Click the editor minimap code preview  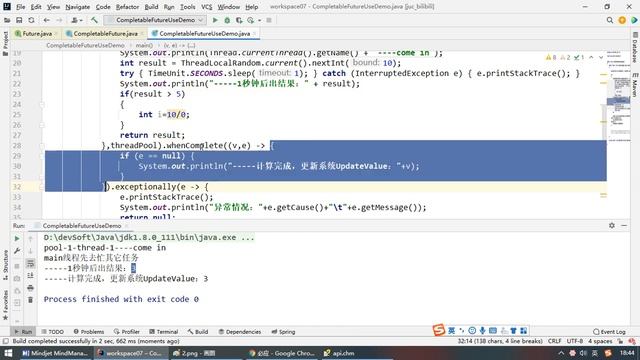click(x=618, y=97)
